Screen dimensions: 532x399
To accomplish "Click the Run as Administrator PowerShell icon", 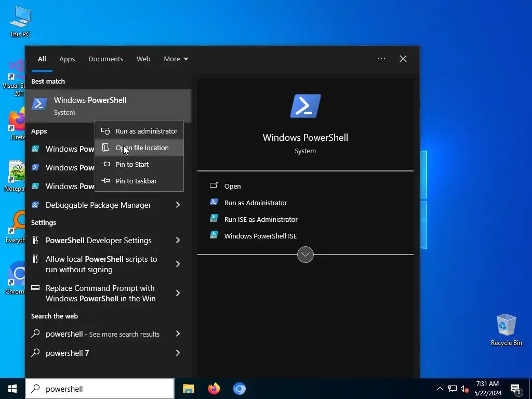I will click(214, 202).
